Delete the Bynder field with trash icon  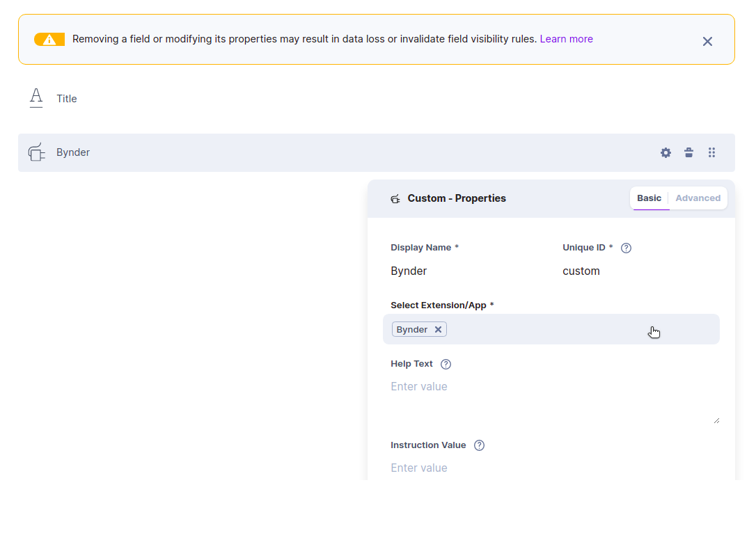688,152
